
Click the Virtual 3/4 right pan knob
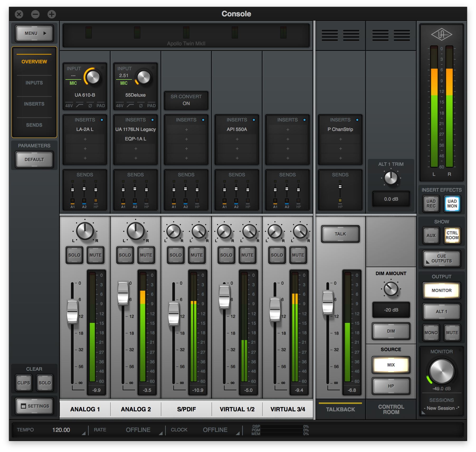click(300, 231)
